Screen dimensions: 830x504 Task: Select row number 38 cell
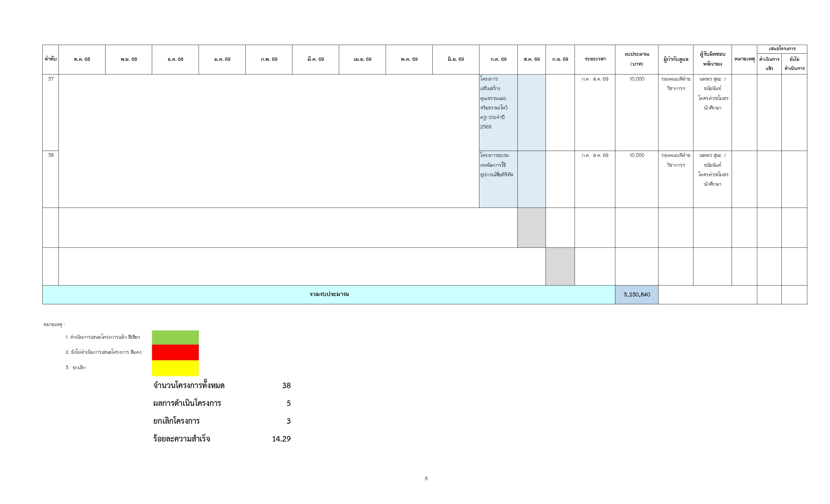click(51, 155)
